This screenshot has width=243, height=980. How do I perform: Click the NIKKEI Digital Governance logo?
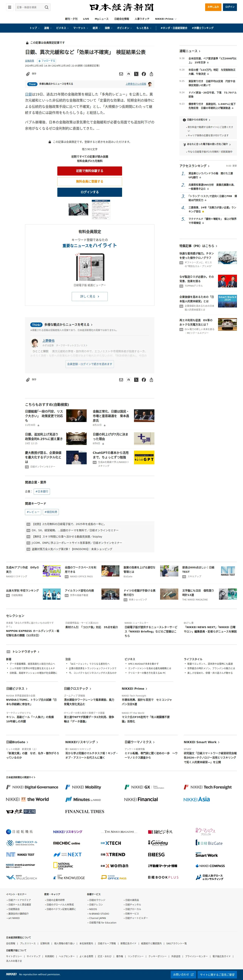[32, 787]
